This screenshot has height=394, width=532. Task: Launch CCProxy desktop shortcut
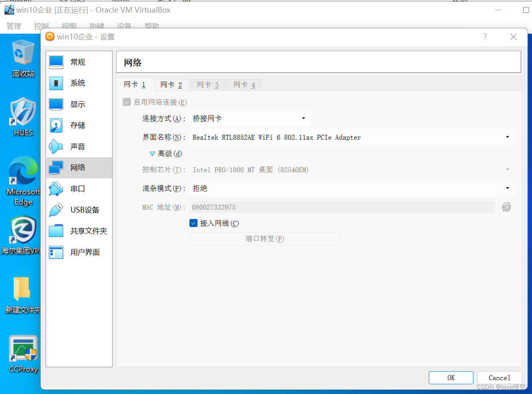[23, 354]
